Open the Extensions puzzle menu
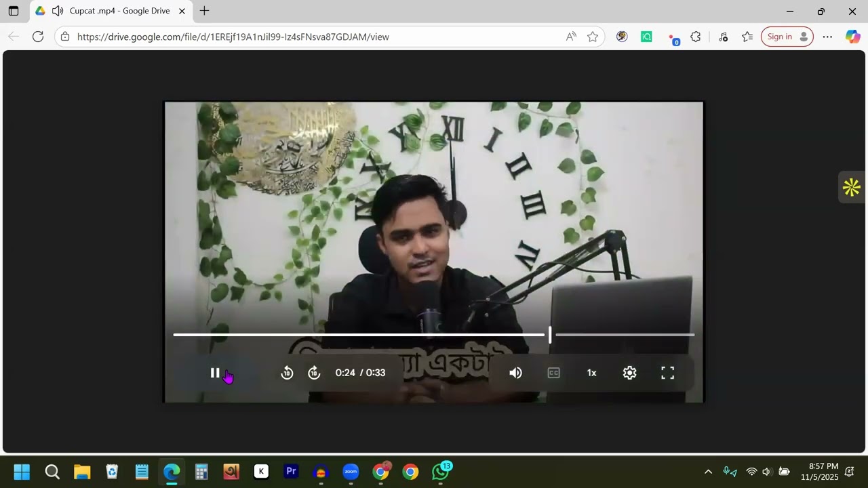This screenshot has width=868, height=488. click(x=696, y=37)
